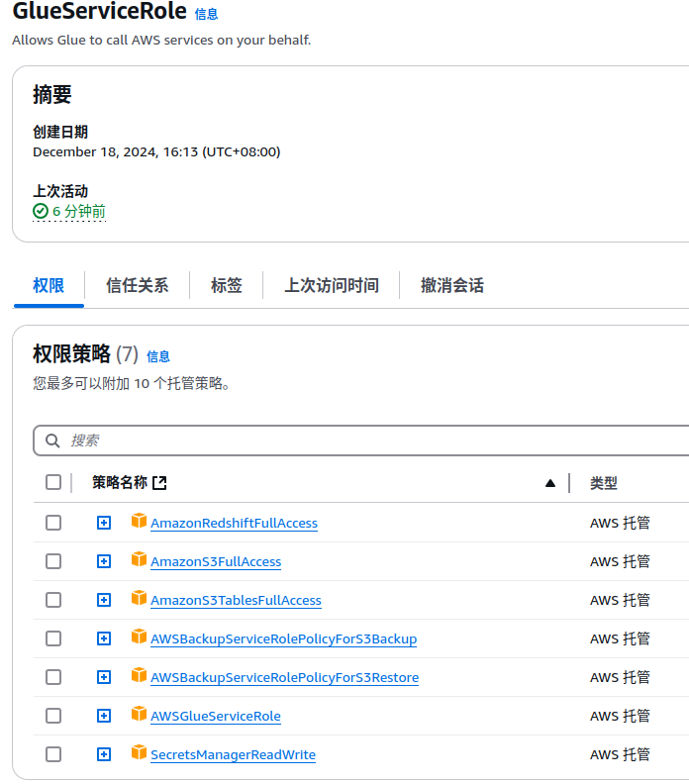Click the 摘要 summary heading
689x784 pixels.
(52, 94)
